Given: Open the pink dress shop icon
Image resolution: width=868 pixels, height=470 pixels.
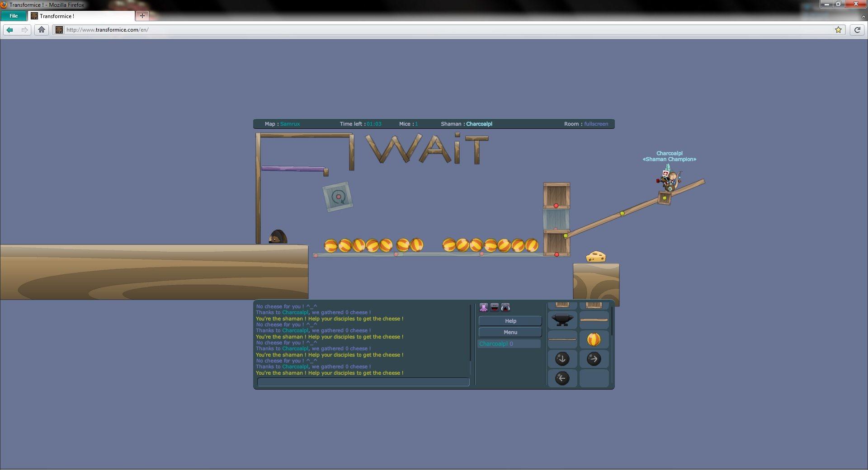Looking at the screenshot, I should (484, 307).
